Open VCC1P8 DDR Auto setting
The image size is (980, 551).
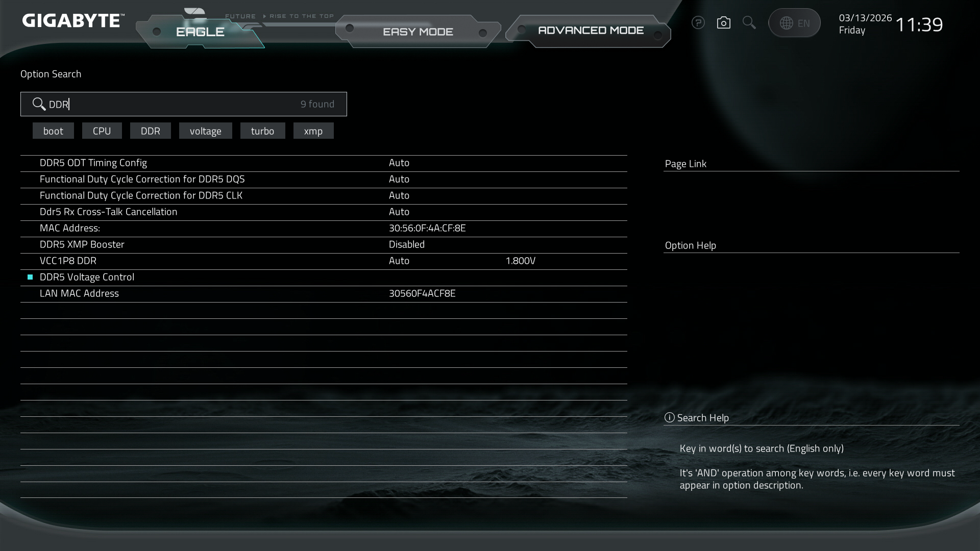click(399, 261)
